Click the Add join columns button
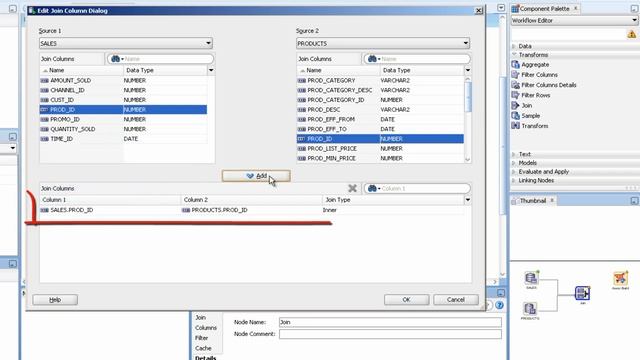Screen dimensions: 640x360 pos(256,176)
